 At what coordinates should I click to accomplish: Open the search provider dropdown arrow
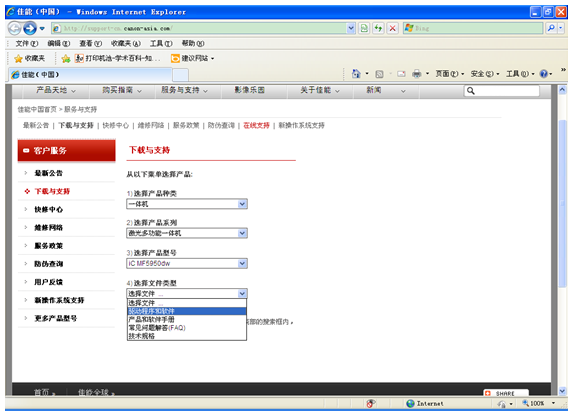pyautogui.click(x=561, y=28)
